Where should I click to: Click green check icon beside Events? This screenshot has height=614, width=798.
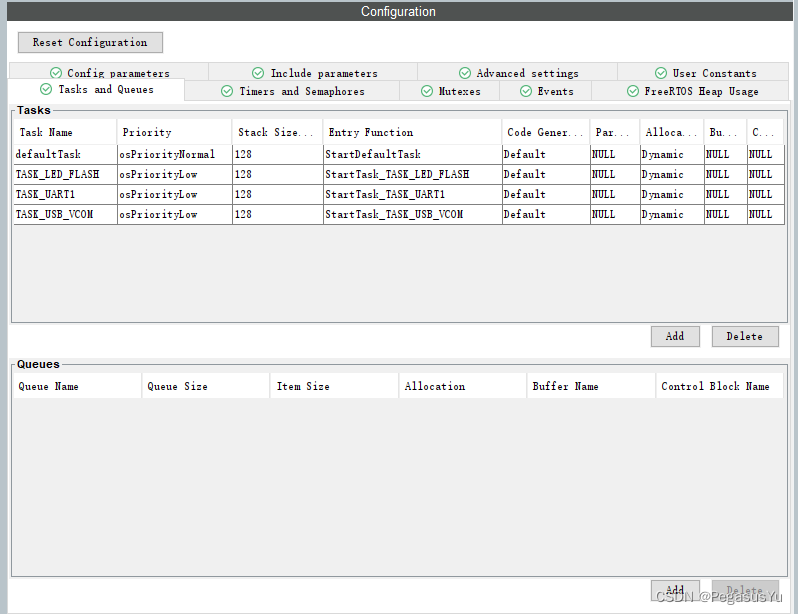tap(526, 91)
